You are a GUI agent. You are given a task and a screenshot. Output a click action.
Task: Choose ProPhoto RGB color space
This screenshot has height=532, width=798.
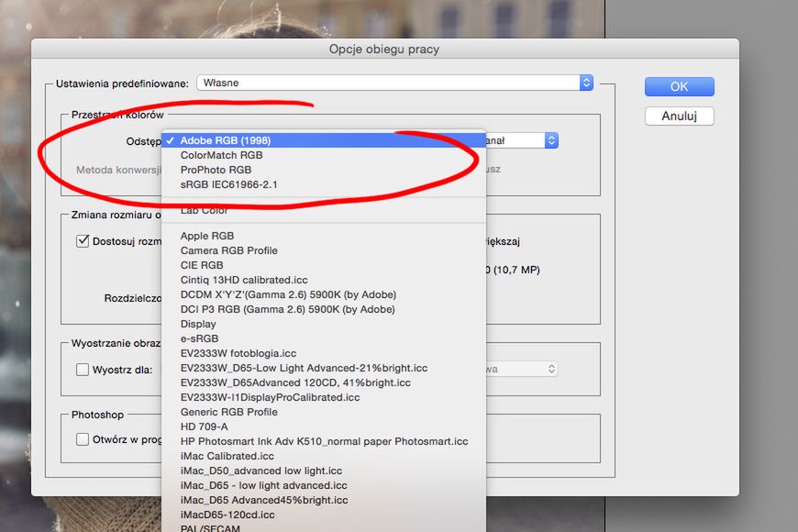tap(324, 170)
